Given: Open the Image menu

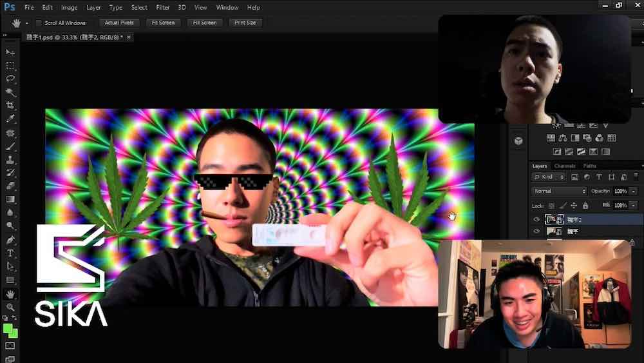Looking at the screenshot, I should pyautogui.click(x=69, y=7).
